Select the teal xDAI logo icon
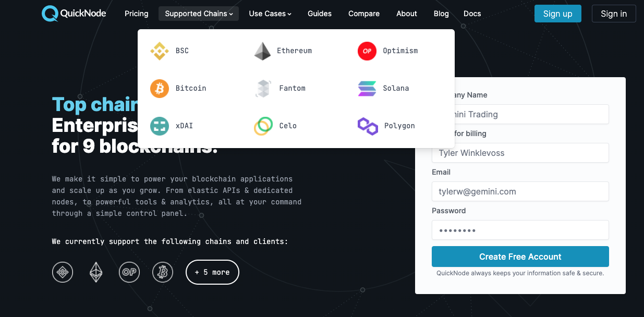The height and width of the screenshot is (317, 644). pyautogui.click(x=160, y=126)
